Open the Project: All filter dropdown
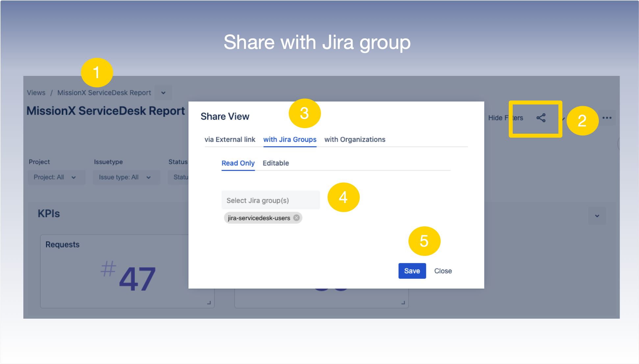 click(x=56, y=177)
